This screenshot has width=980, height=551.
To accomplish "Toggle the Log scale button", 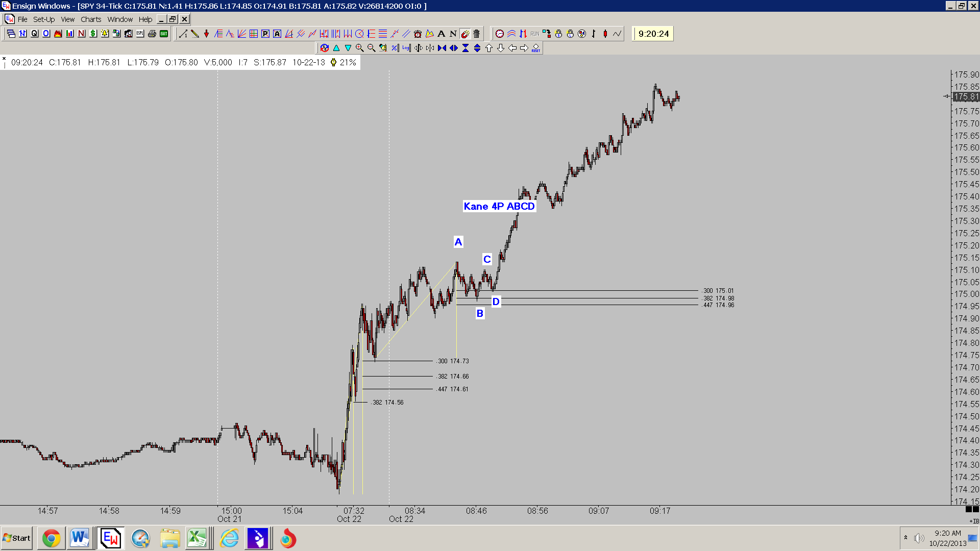I will [406, 48].
